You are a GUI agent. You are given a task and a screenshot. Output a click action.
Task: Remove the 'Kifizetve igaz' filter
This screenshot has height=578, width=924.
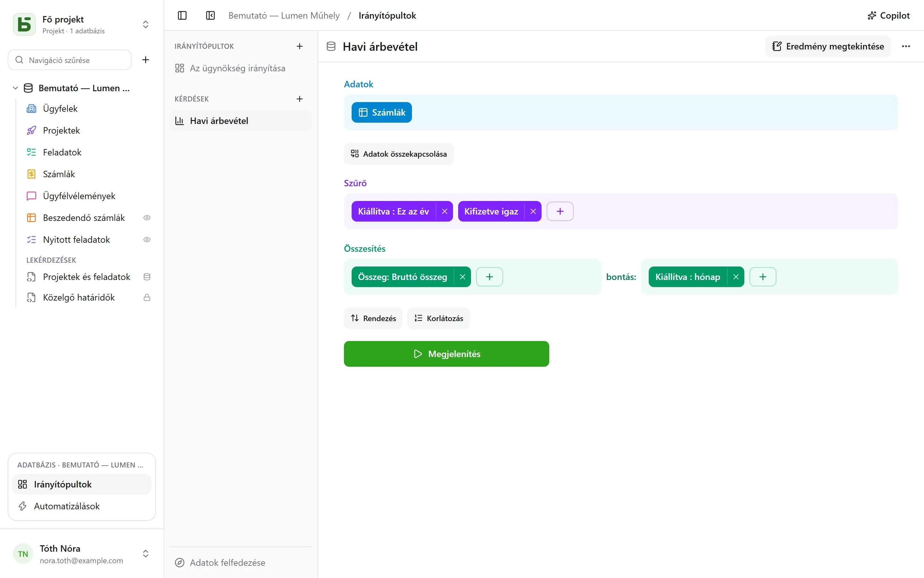pos(533,211)
